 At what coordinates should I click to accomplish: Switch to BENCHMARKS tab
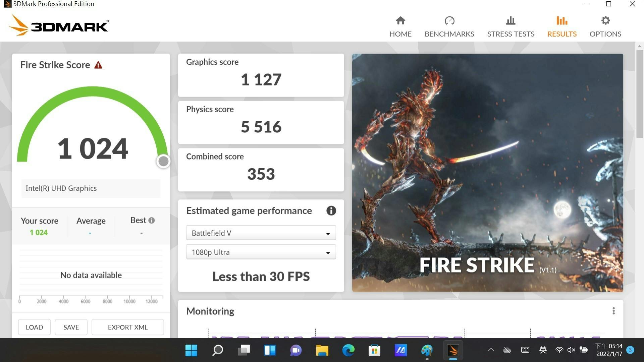[x=449, y=27]
